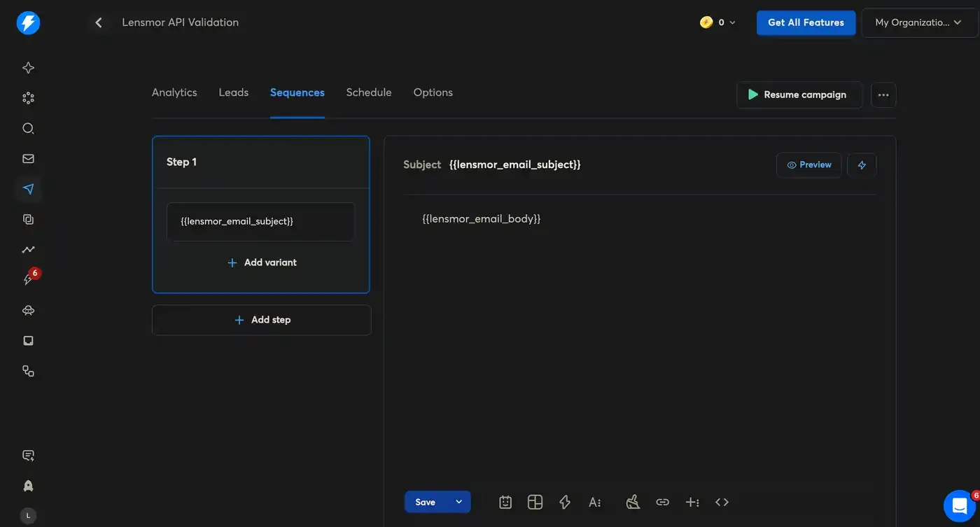Viewport: 980px width, 527px height.
Task: Open the Intercom chat bubble widget
Action: point(960,506)
